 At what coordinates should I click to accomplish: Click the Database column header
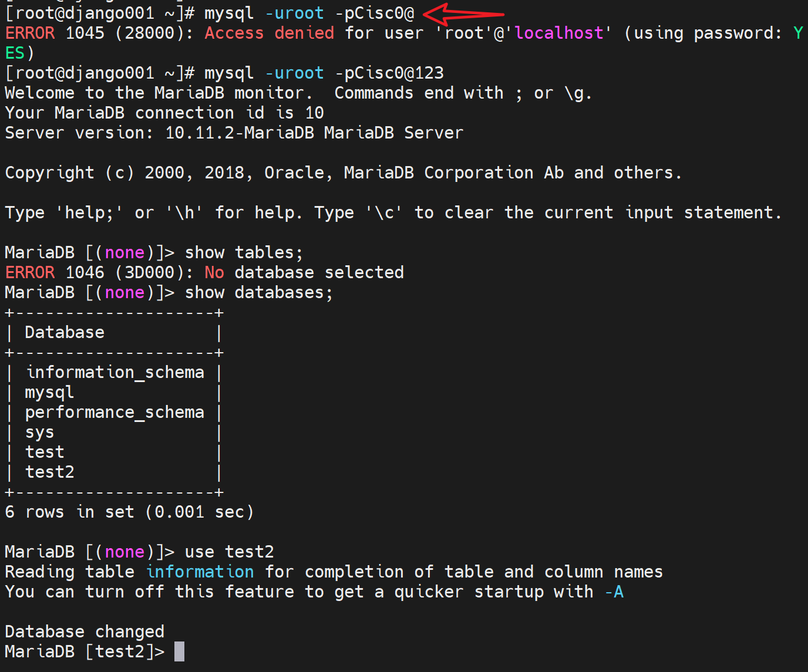(x=65, y=332)
